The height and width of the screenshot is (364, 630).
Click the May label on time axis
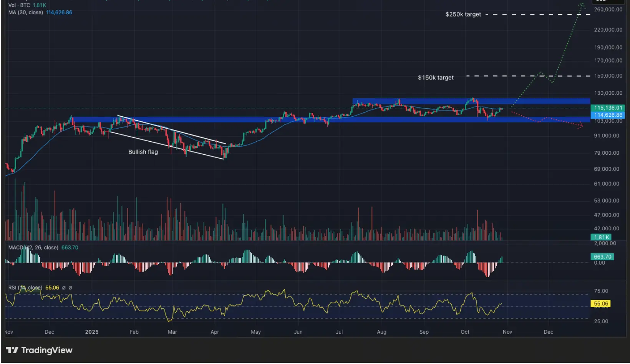pyautogui.click(x=256, y=332)
